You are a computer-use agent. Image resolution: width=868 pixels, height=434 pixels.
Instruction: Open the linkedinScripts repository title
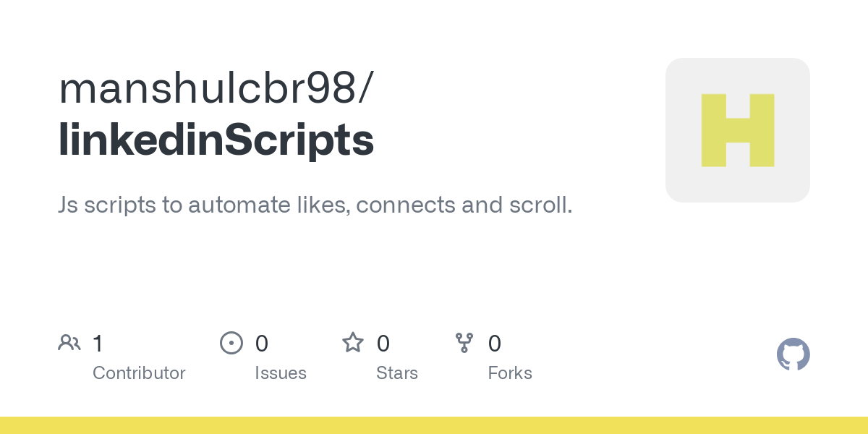pyautogui.click(x=216, y=140)
